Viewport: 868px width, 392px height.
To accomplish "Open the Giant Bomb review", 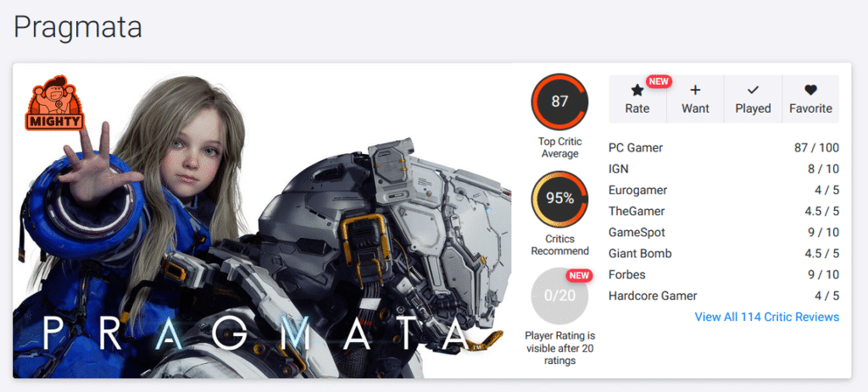I will click(724, 253).
